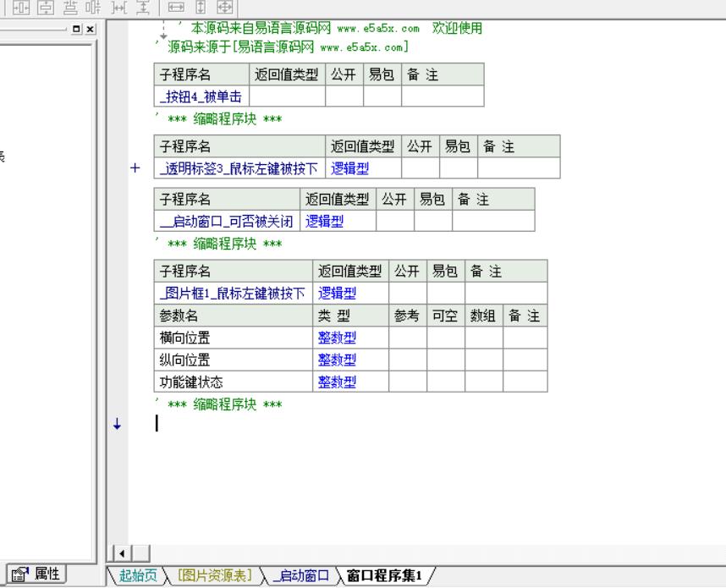Select the parameter name 横向位置

point(184,338)
